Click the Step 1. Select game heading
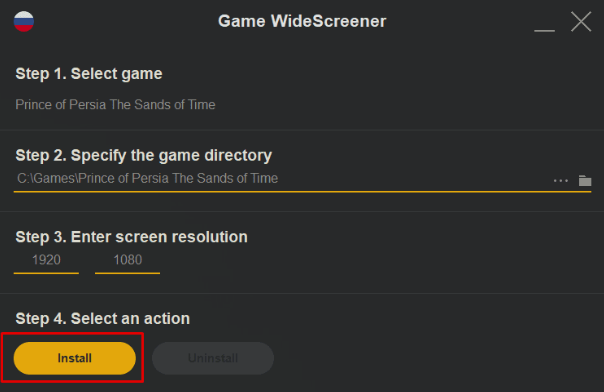The image size is (604, 392). 89,74
